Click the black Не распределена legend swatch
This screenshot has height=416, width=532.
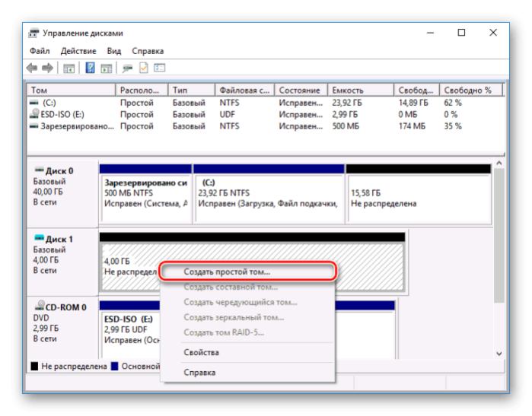(x=34, y=366)
